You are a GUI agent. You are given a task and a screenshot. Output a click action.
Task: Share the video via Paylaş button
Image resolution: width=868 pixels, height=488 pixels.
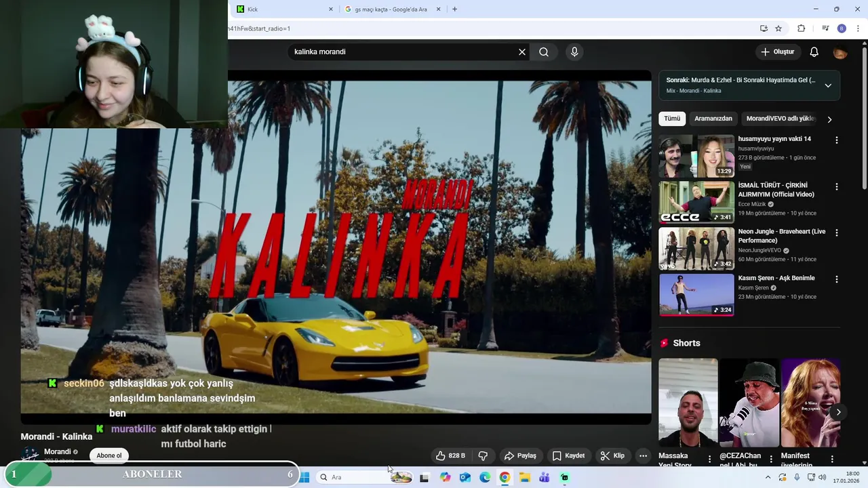[520, 455]
